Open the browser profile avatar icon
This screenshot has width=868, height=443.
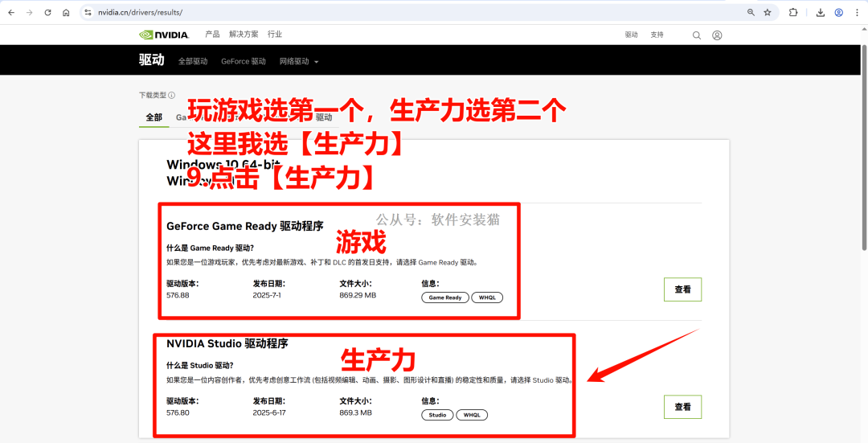(838, 12)
